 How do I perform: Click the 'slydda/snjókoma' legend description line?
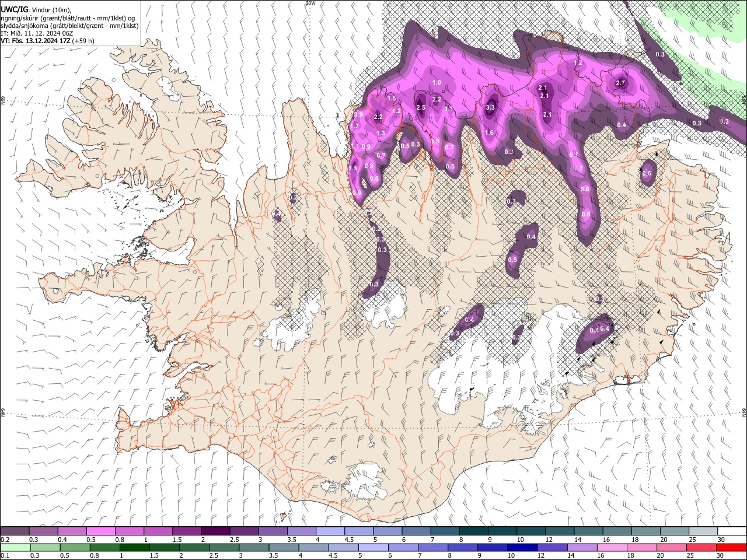[x=70, y=26]
